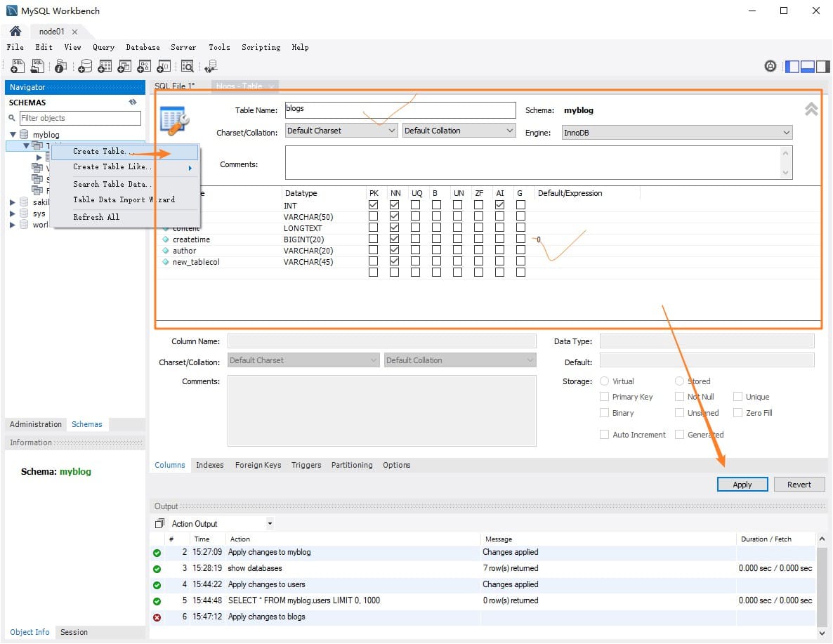Click the Revert button
The height and width of the screenshot is (644, 833).
[x=799, y=485]
